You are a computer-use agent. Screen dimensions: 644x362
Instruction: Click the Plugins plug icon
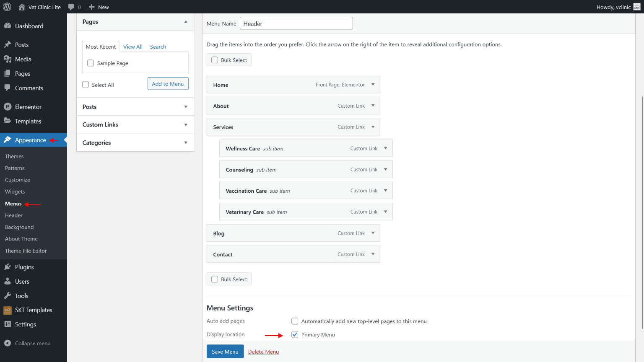coord(8,267)
